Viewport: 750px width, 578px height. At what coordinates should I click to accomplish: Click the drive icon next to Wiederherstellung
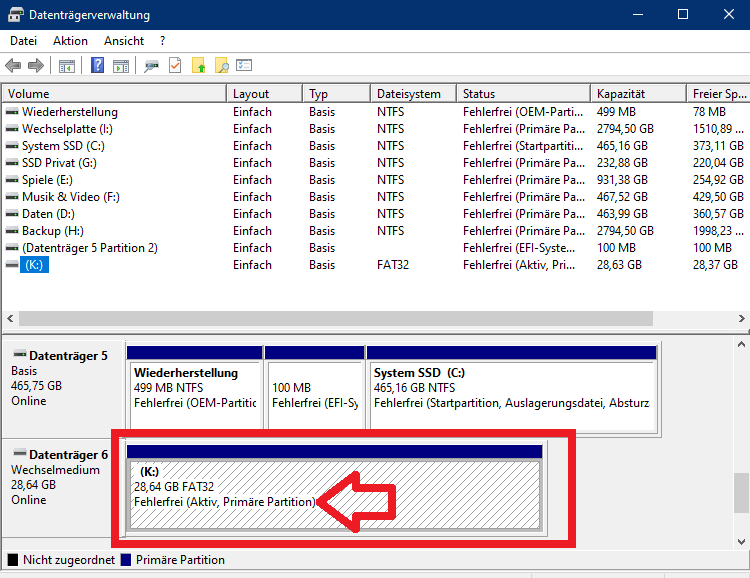(x=12, y=111)
